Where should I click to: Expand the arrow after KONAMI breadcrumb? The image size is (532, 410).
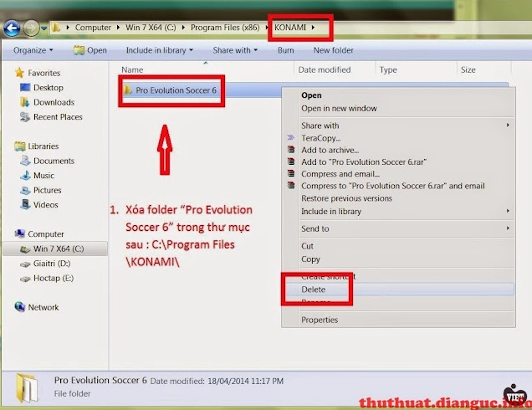pos(313,28)
